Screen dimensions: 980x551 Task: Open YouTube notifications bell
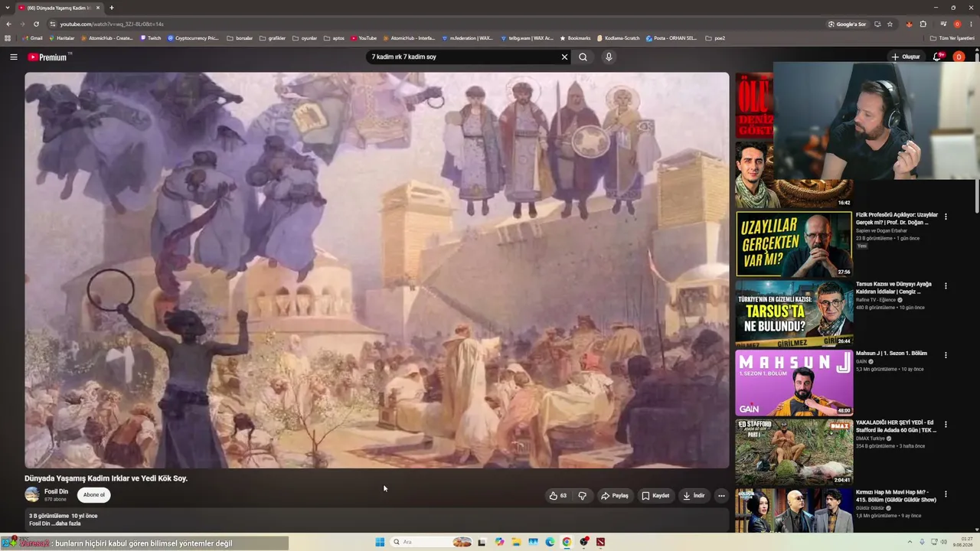click(x=938, y=57)
